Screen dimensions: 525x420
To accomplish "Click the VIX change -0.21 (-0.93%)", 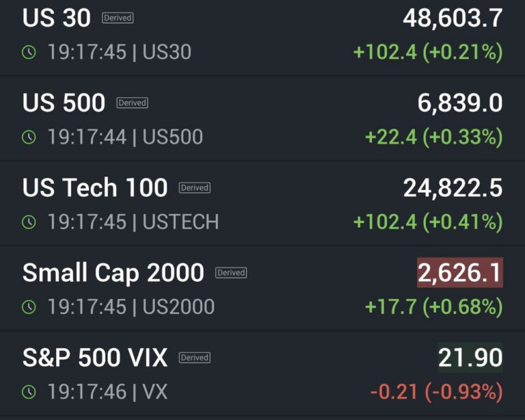I will 436,392.
